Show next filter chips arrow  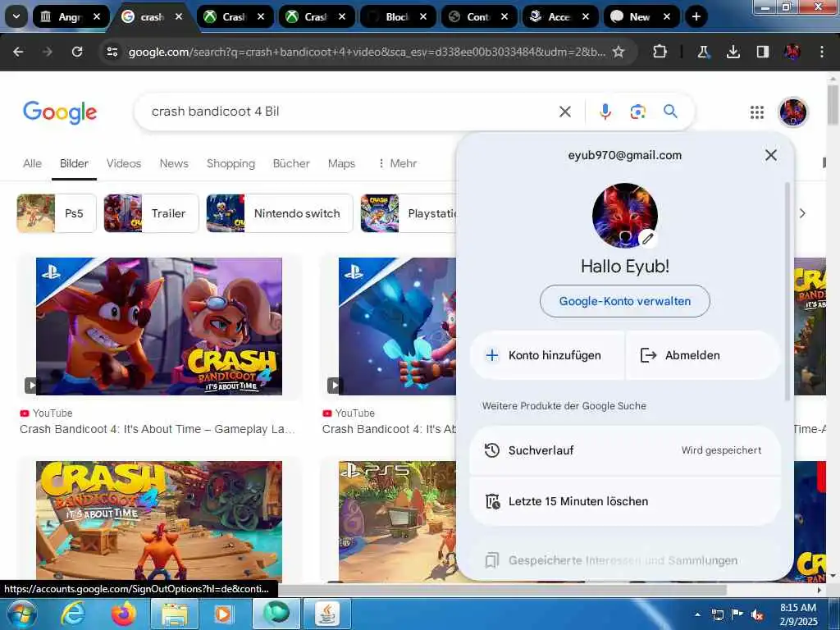click(802, 213)
